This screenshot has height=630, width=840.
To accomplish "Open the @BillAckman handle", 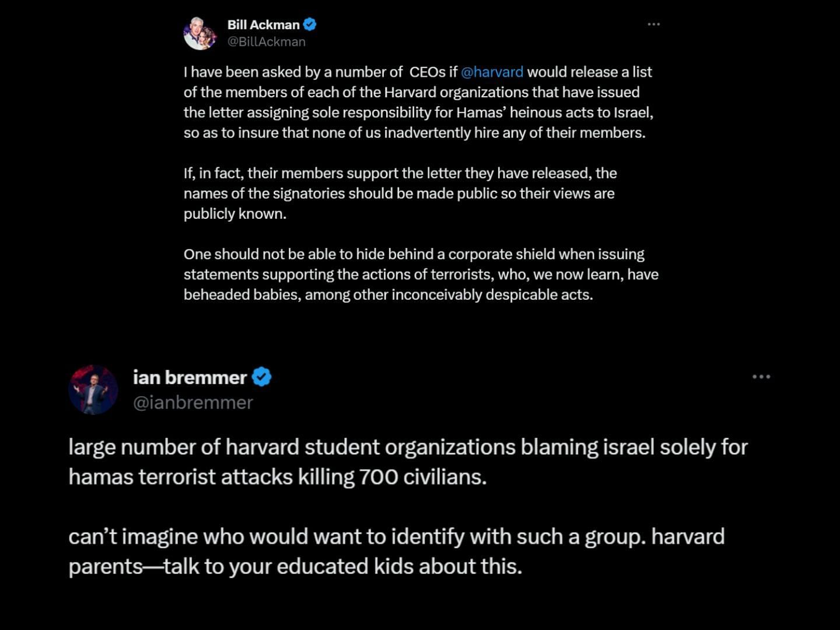I will [x=267, y=41].
